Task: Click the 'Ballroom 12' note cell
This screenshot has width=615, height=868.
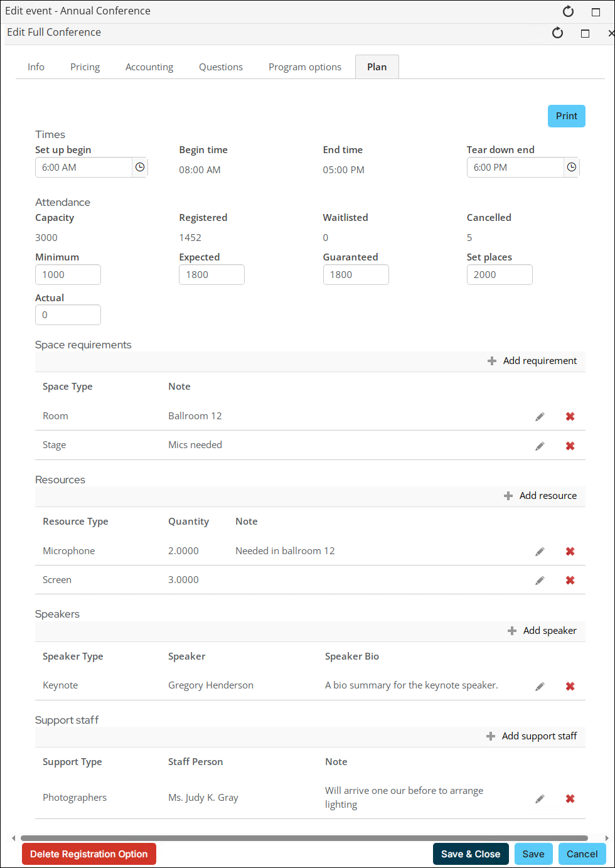Action: coord(195,416)
